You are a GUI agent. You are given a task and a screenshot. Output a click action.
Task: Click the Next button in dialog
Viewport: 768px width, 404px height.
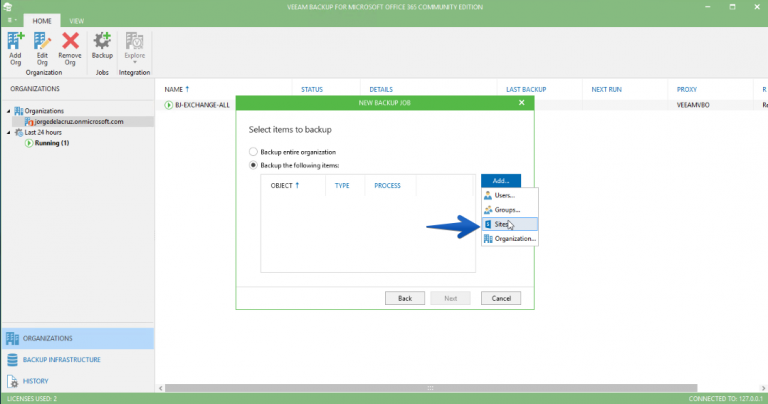pyautogui.click(x=450, y=298)
